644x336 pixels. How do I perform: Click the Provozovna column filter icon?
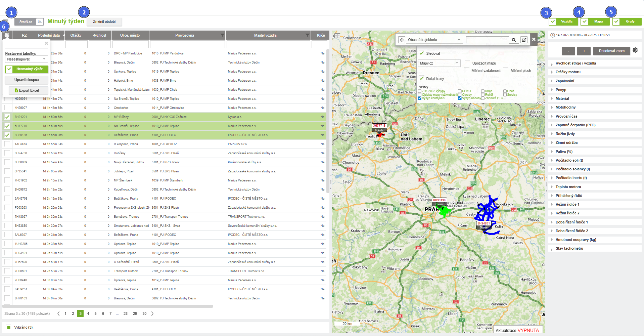[x=222, y=35]
